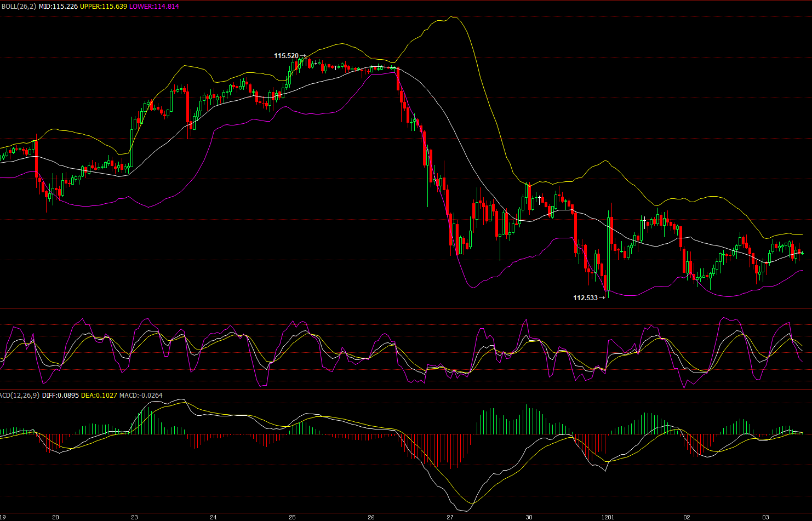
Task: Select the LOWER:114.814 band value
Action: (x=154, y=7)
